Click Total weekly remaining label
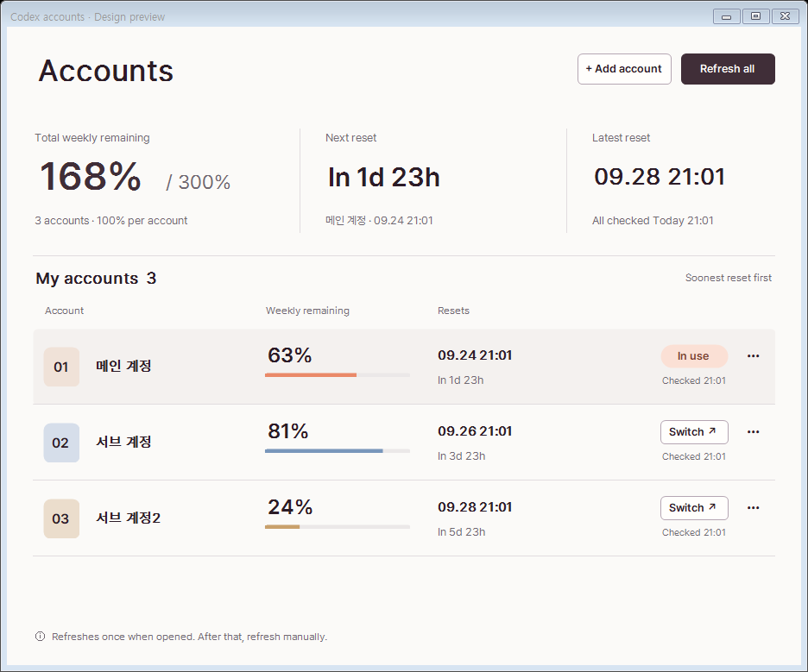 click(92, 137)
